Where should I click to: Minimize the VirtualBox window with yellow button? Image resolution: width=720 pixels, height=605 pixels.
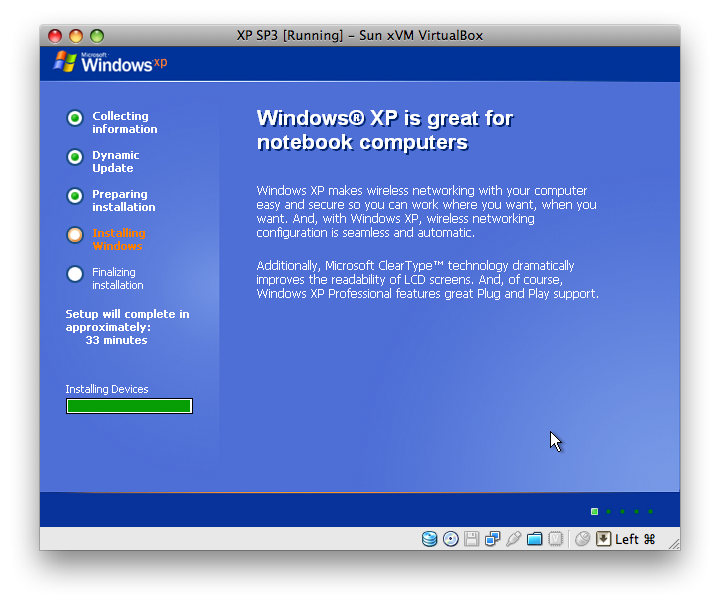76,36
